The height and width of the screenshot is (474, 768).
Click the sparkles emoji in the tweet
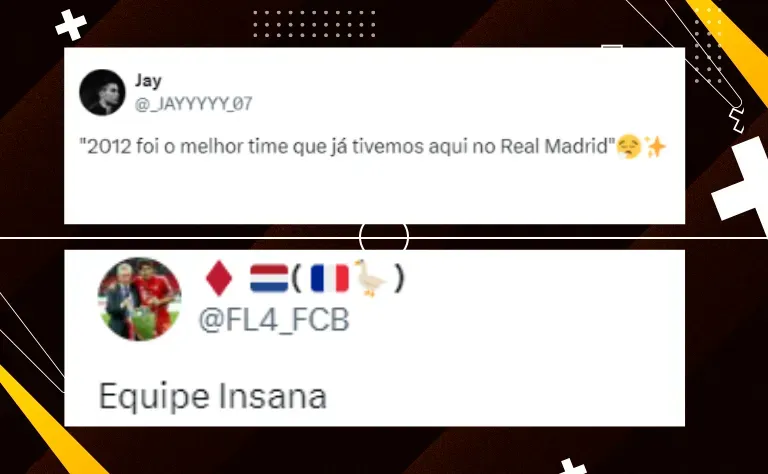point(655,147)
